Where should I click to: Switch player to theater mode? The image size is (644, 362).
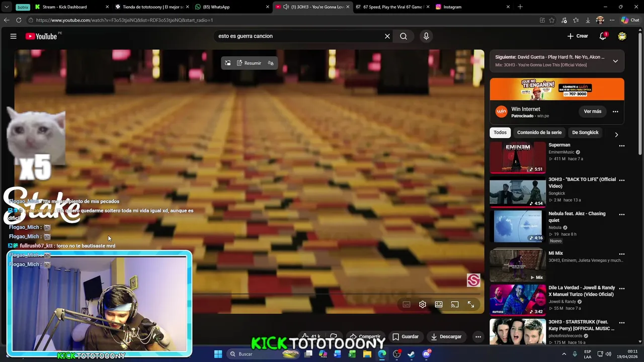coord(439,304)
